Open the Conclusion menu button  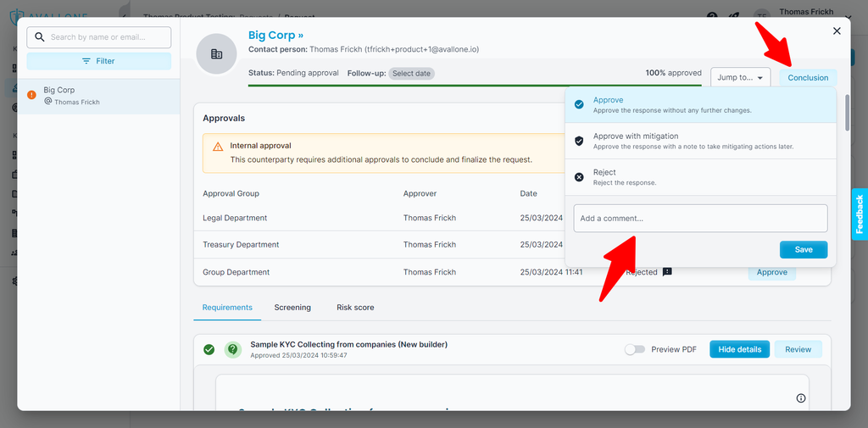click(808, 77)
